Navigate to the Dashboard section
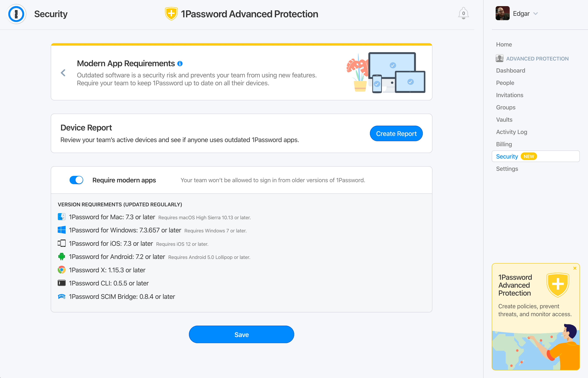 511,70
